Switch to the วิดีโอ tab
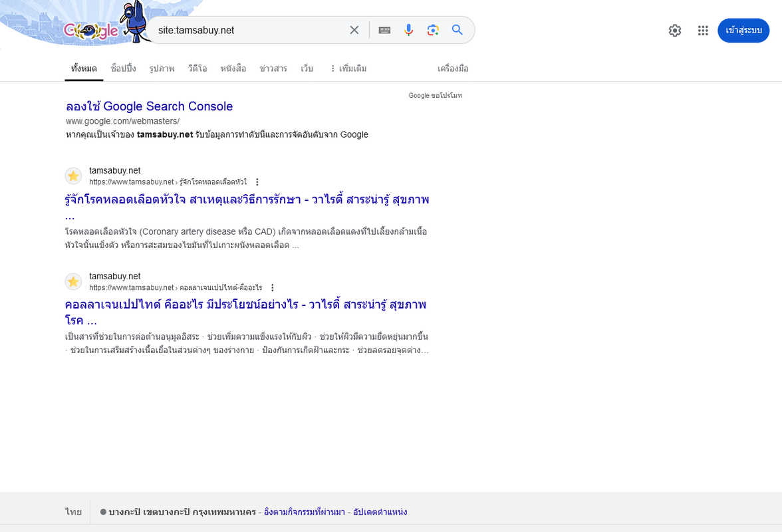The height and width of the screenshot is (532, 782). (x=197, y=68)
